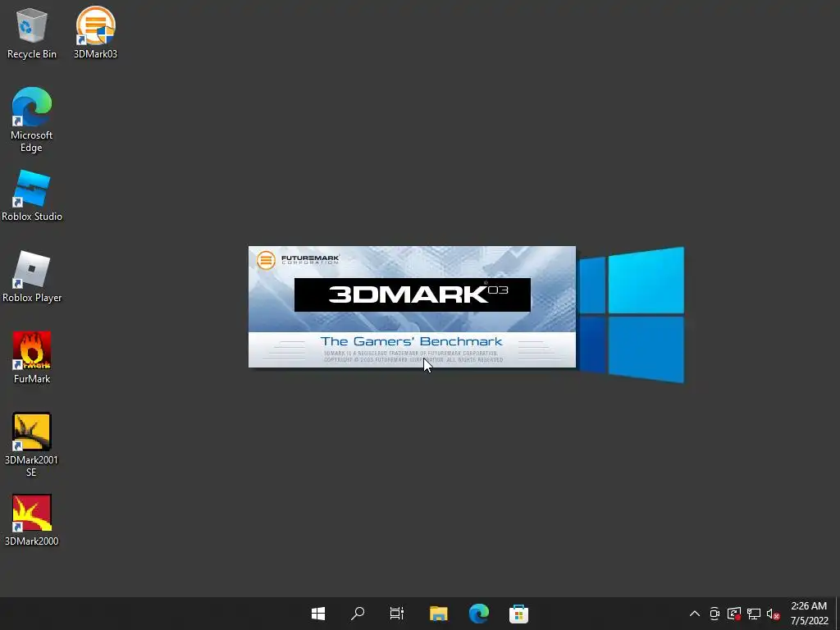Select the 3DMark03 desktop shortcut
Viewport: 840px width, 630px height.
[95, 33]
